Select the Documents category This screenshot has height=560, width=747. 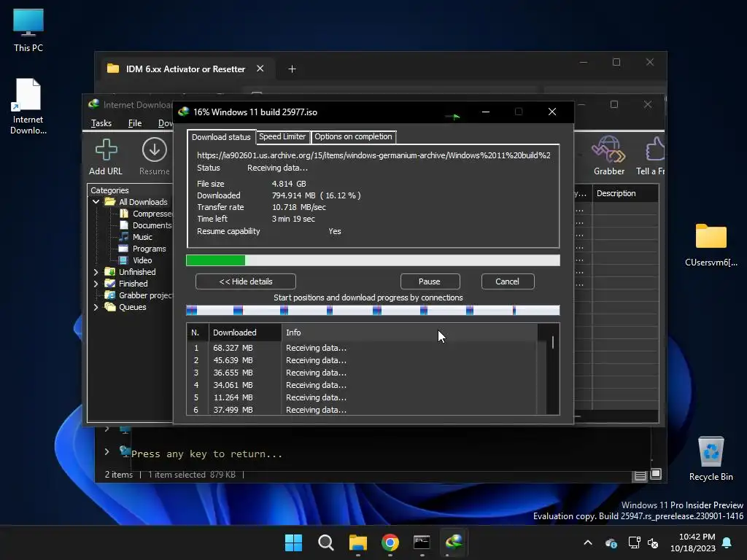coord(145,225)
